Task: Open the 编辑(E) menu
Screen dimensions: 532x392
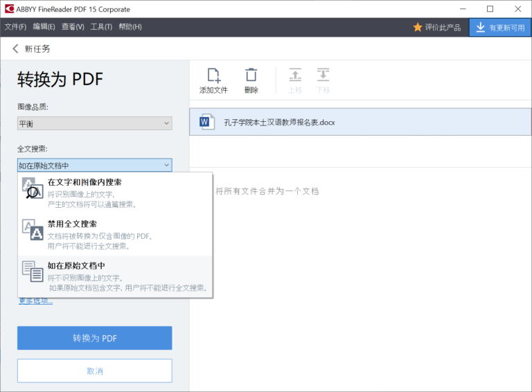Action: [x=44, y=27]
